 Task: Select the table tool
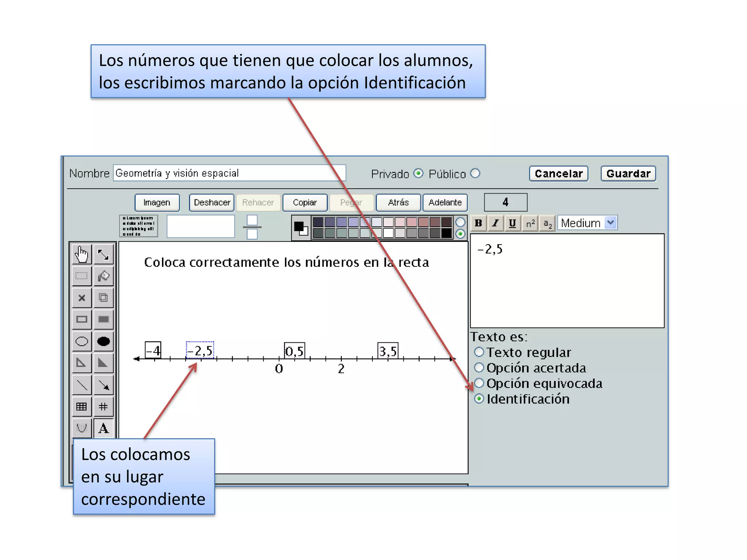pos(82,407)
